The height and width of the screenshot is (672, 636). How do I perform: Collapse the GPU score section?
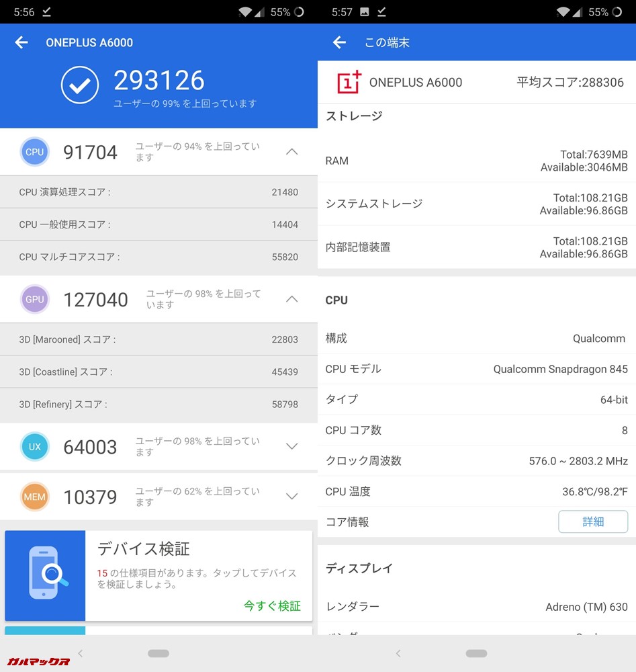coord(291,299)
